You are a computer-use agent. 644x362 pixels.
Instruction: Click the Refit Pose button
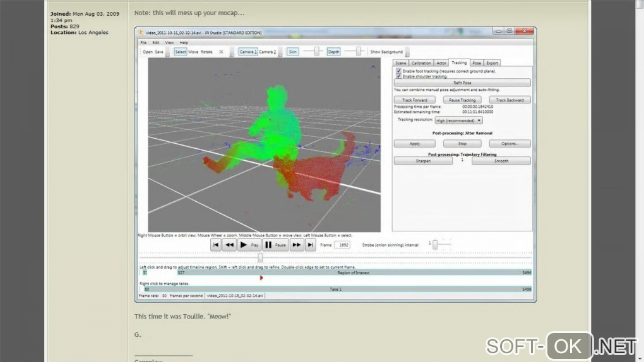(462, 83)
